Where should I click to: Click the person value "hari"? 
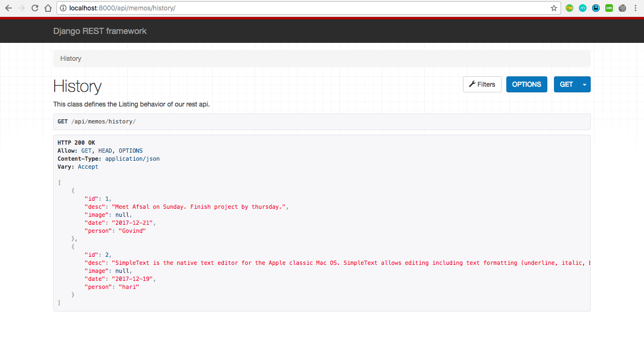click(x=129, y=287)
